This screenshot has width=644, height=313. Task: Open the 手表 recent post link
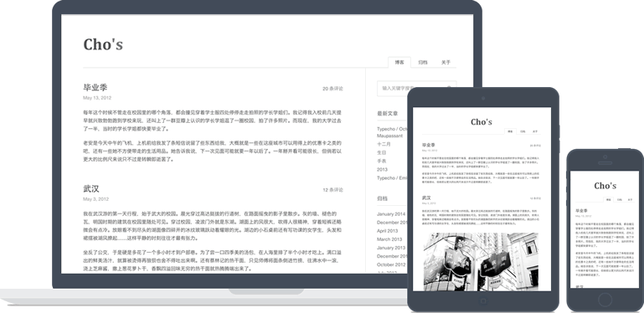(x=382, y=162)
